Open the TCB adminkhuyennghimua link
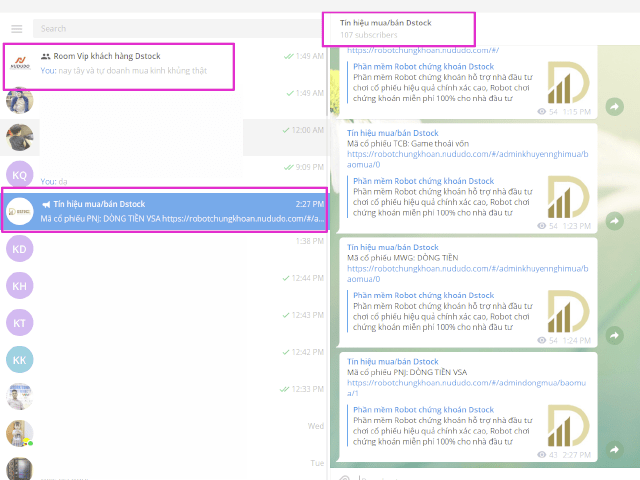The height and width of the screenshot is (480, 640). 468,159
